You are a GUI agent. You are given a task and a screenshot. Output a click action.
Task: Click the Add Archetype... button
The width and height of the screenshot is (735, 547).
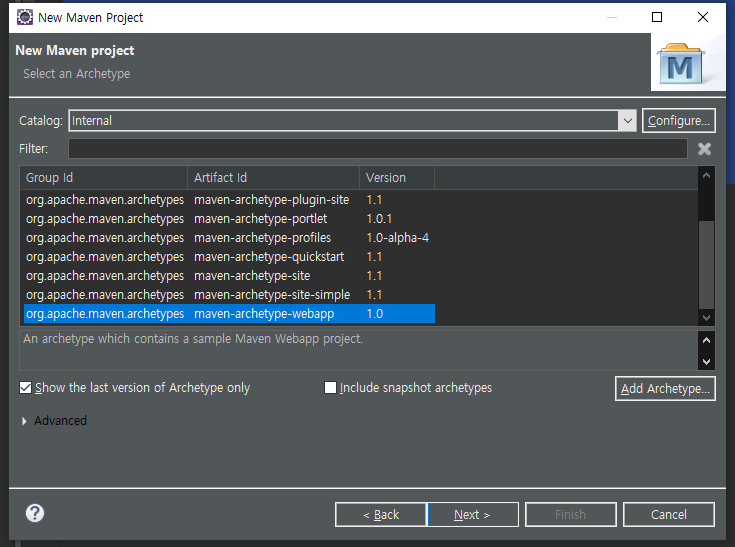665,389
